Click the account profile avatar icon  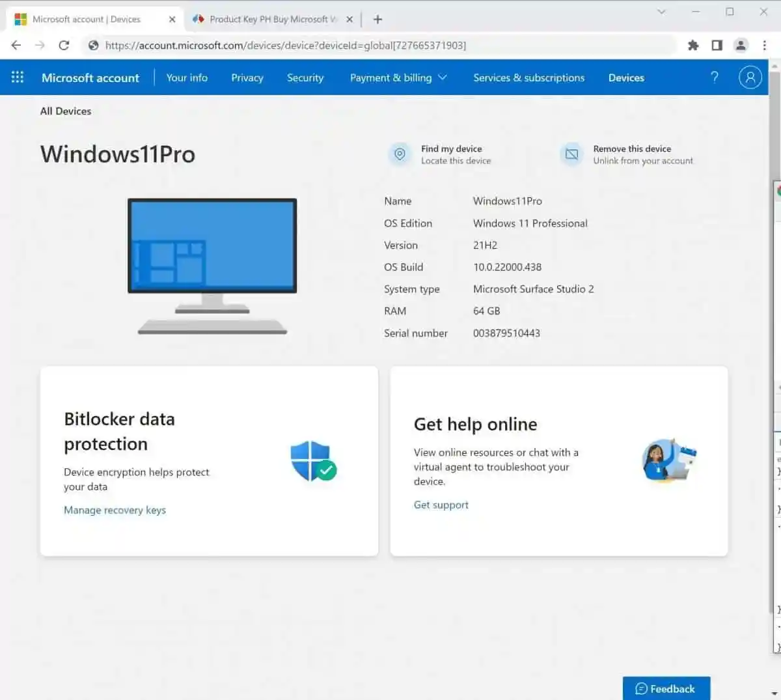750,77
